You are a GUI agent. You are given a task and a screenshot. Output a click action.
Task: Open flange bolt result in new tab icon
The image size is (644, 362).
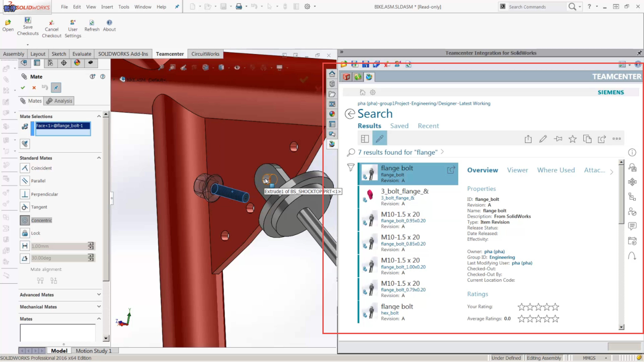(451, 170)
